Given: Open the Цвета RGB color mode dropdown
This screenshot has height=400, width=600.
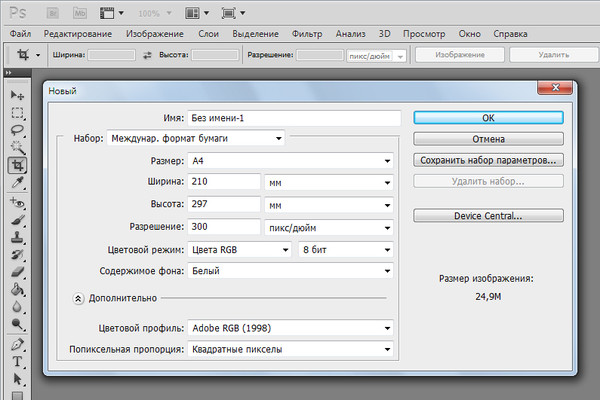Looking at the screenshot, I should (240, 250).
